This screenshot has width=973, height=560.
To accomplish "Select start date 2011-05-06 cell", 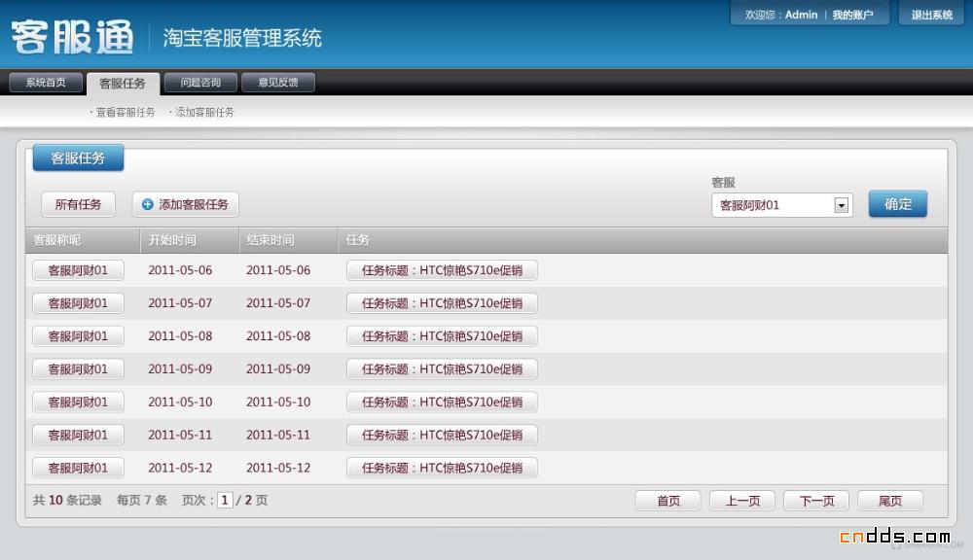I will [x=180, y=270].
